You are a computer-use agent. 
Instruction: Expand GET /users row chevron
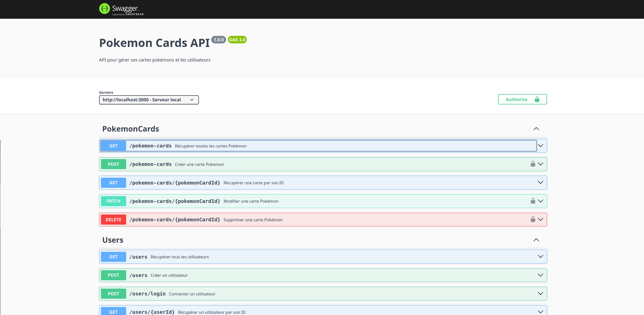point(541,256)
